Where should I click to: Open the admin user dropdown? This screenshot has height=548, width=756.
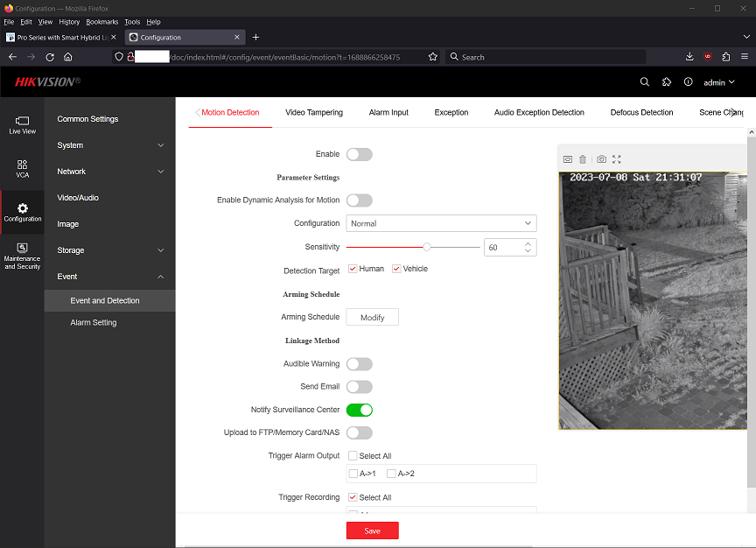(718, 82)
